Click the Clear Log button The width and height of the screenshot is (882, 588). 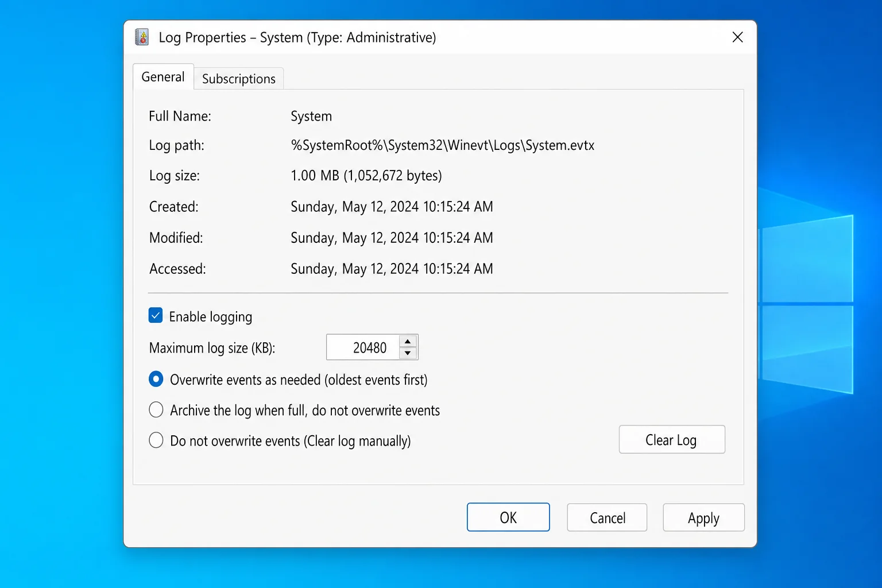click(672, 439)
